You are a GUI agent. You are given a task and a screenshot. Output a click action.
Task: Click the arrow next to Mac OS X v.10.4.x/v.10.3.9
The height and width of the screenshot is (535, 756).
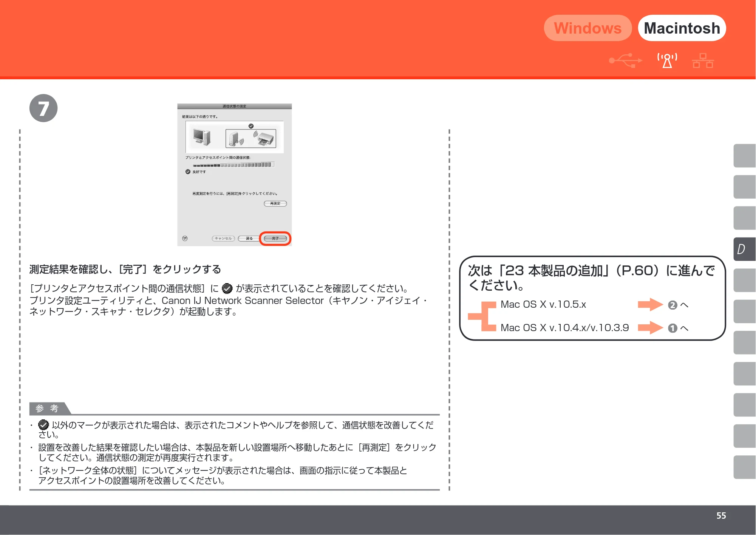pyautogui.click(x=650, y=328)
